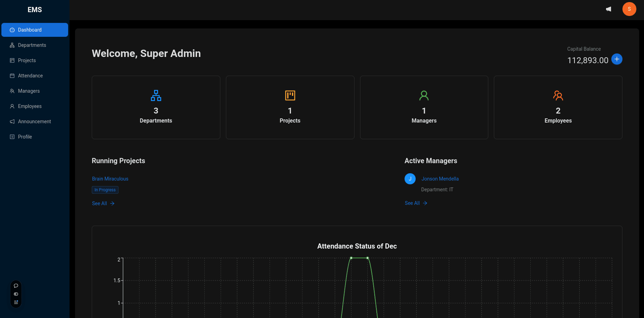Open the orange S user avatar
The height and width of the screenshot is (318, 644).
(629, 9)
